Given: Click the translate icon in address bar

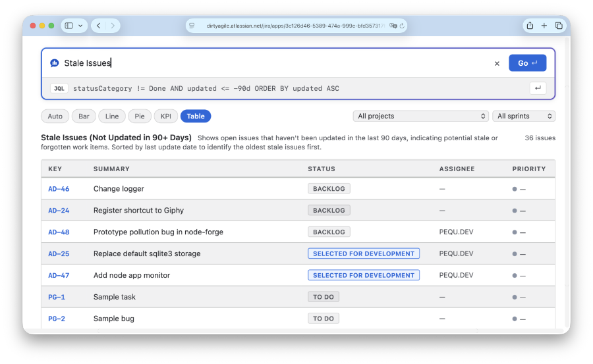Looking at the screenshot, I should click(393, 26).
